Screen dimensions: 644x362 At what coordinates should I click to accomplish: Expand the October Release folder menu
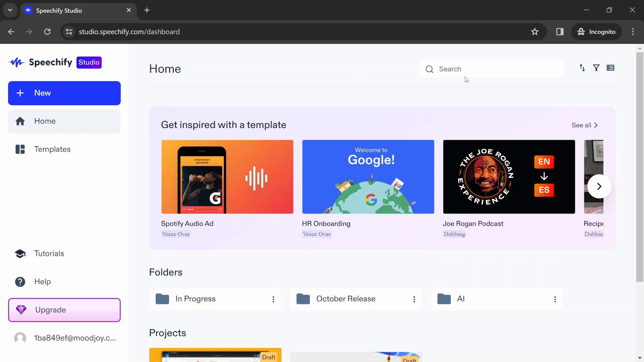(415, 299)
